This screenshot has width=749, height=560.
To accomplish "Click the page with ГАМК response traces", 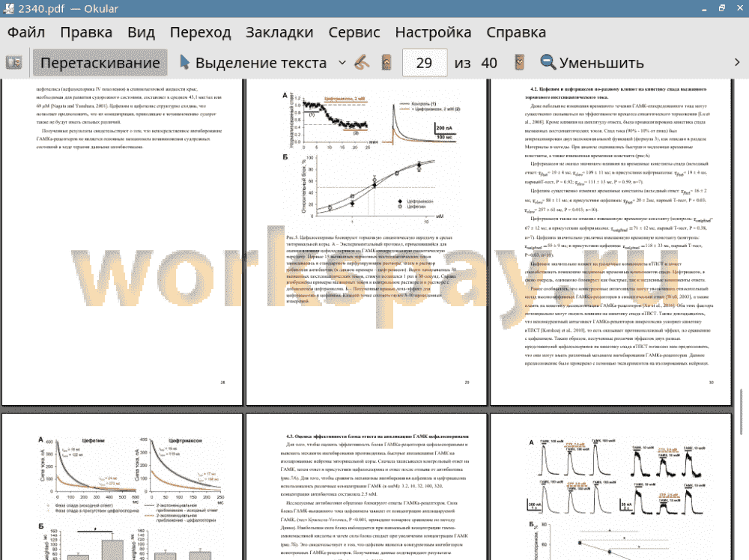I will click(x=611, y=487).
